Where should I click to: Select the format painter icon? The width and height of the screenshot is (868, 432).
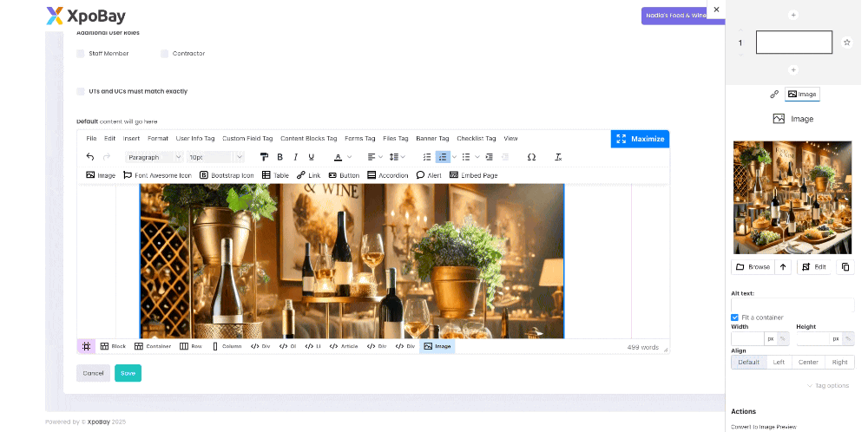(x=264, y=157)
